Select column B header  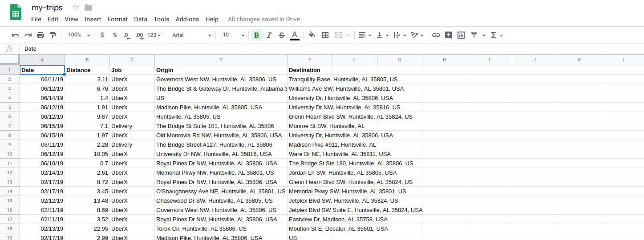click(87, 60)
